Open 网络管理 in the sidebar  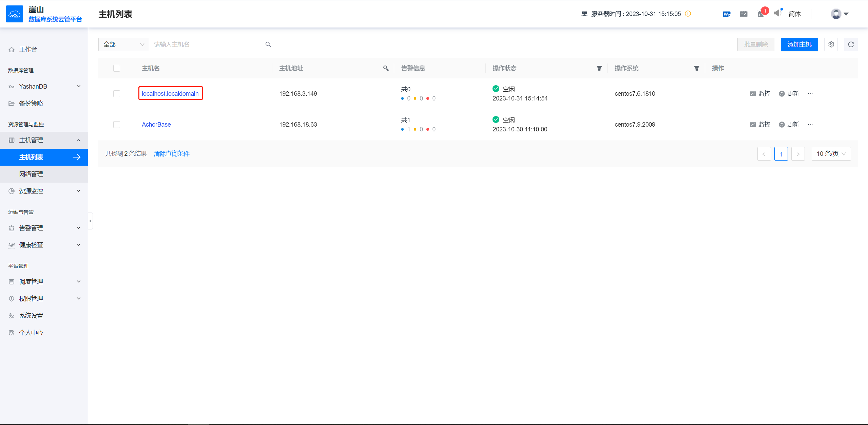coord(31,174)
